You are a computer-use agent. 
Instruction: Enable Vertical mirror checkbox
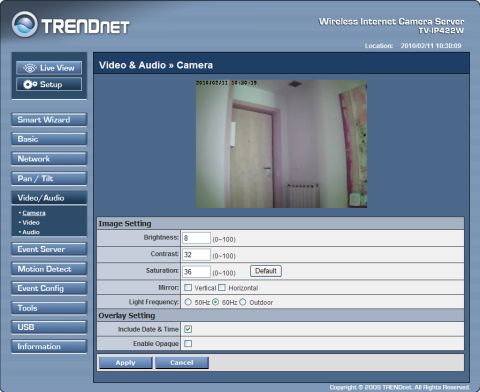[188, 288]
